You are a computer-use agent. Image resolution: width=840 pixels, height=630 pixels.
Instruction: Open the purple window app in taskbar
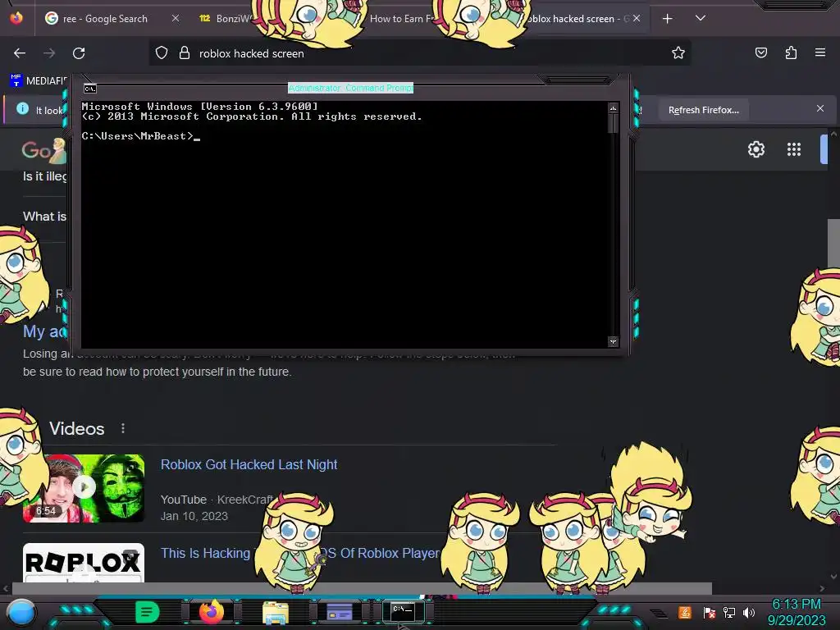click(340, 612)
